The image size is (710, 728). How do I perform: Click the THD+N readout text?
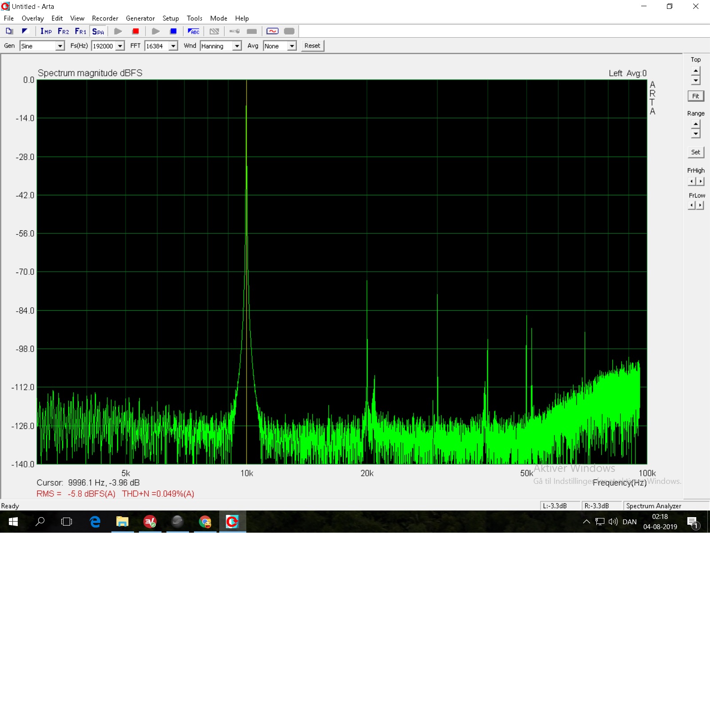click(158, 494)
